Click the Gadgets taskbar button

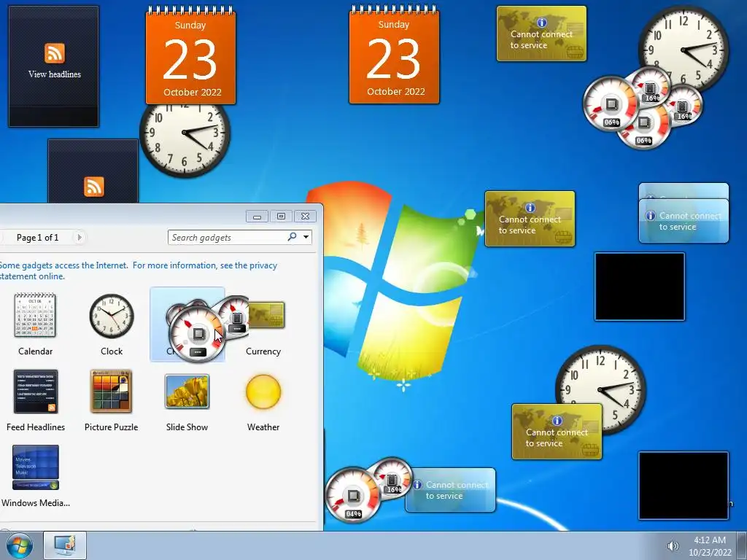coord(65,545)
